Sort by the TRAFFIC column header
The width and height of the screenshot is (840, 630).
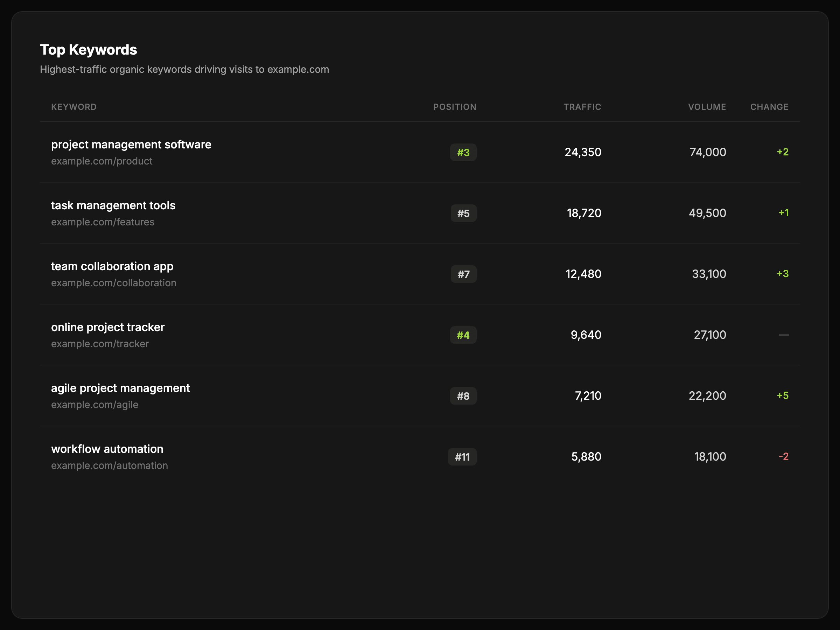(x=582, y=107)
